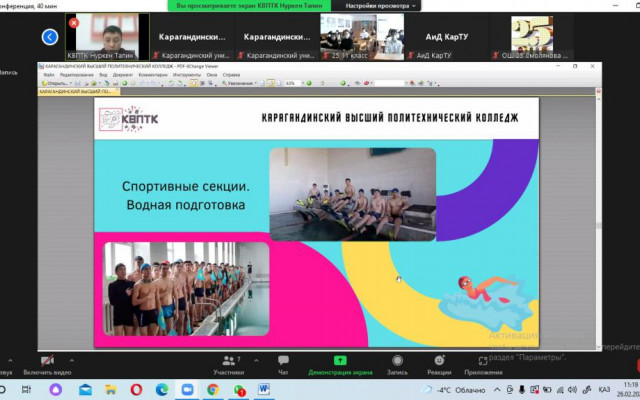Open the zoom percentage dropdown arrow
Viewport: 640px width, 400px height.
tap(303, 83)
